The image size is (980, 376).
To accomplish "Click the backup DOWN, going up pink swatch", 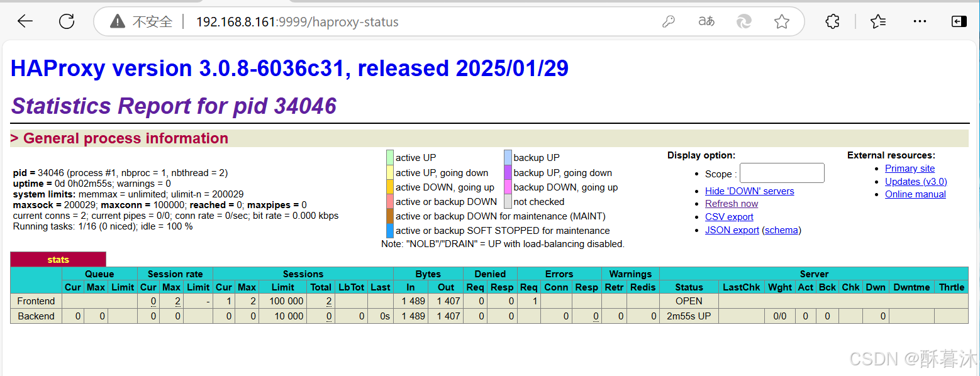I will (x=508, y=187).
